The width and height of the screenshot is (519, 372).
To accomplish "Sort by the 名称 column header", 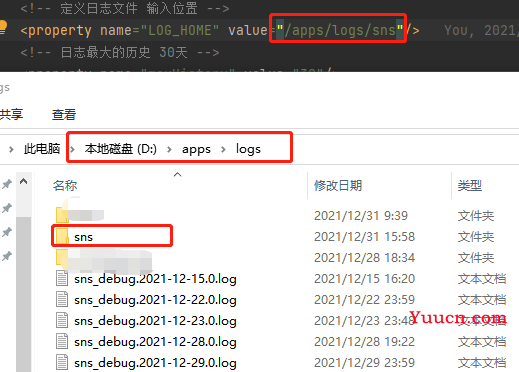I will (x=65, y=185).
